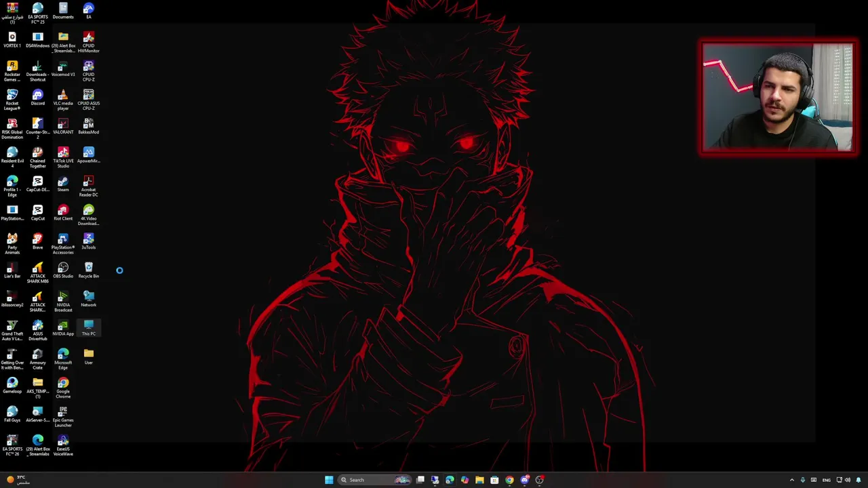The height and width of the screenshot is (488, 868).
Task: Open OBS Studio desktop shortcut
Action: tap(63, 270)
